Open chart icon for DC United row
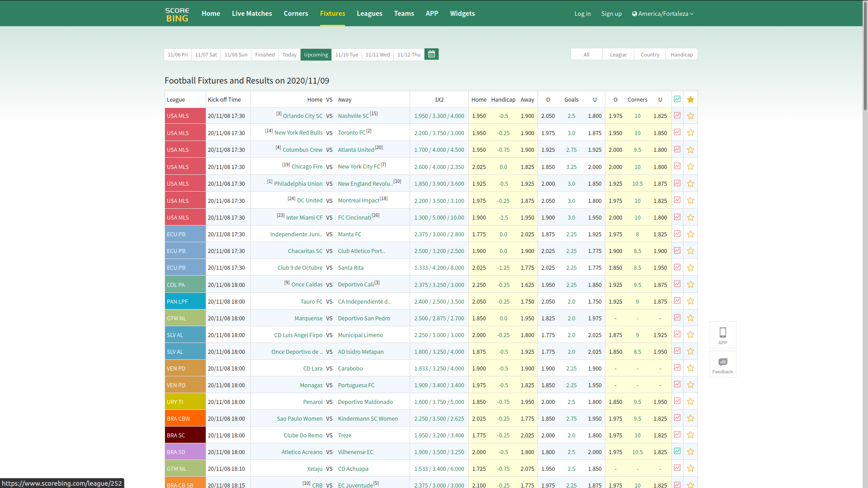 click(677, 200)
